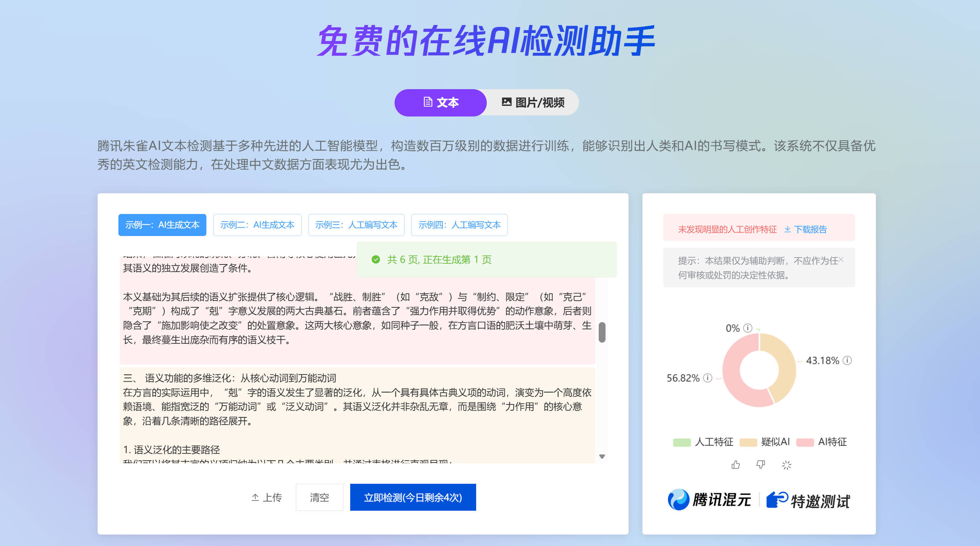
Task: Select the 文本 tab
Action: [441, 102]
